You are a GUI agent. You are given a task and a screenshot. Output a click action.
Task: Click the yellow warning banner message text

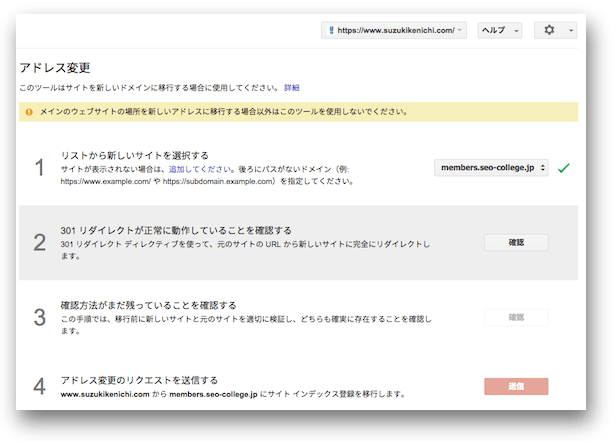pos(223,112)
